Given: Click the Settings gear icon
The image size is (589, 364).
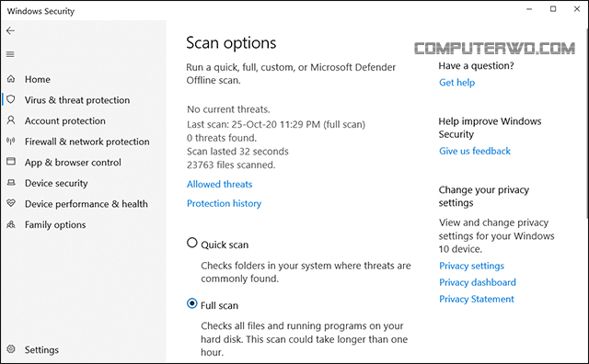Looking at the screenshot, I should coord(11,349).
